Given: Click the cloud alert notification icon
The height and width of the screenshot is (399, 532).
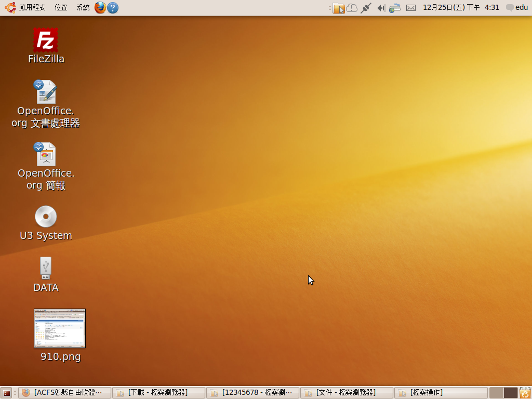Looking at the screenshot, I should pyautogui.click(x=352, y=8).
